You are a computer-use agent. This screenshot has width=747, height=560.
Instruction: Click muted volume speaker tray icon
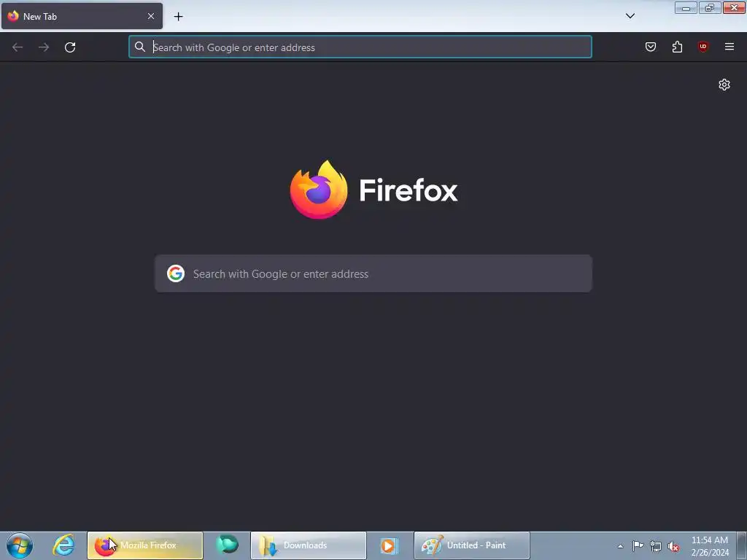(673, 547)
